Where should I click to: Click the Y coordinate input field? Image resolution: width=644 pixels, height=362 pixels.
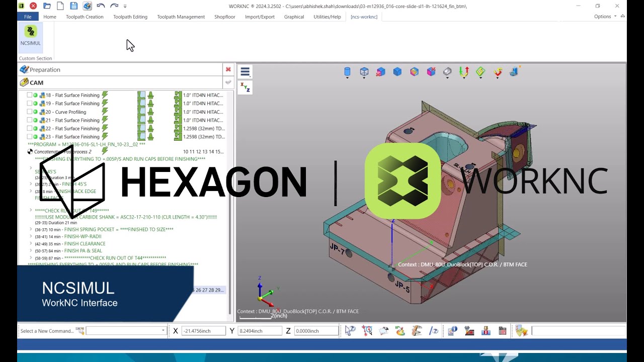click(260, 331)
